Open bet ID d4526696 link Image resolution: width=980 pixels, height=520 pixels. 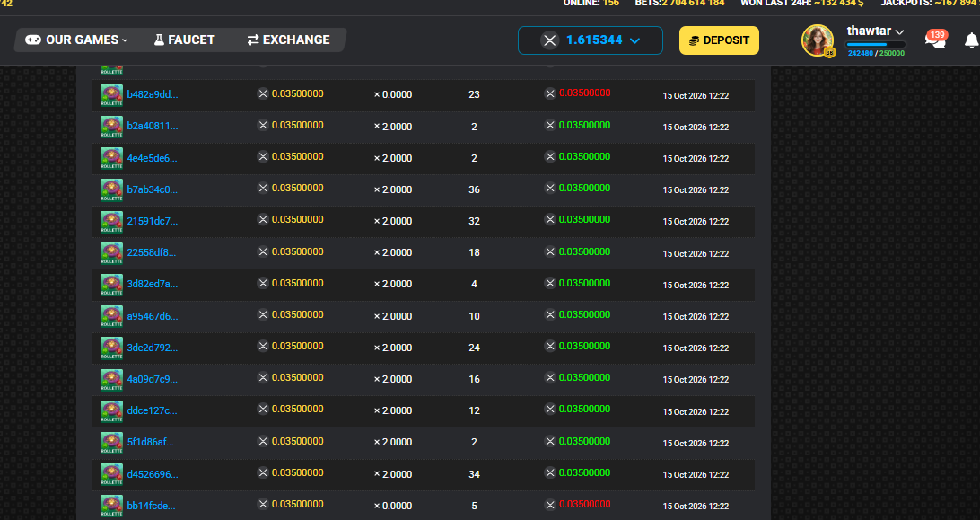click(x=153, y=474)
